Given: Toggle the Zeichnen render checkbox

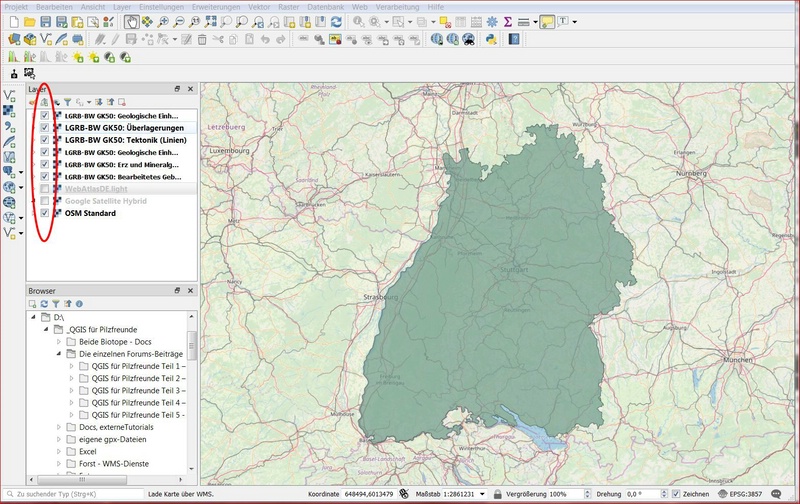Looking at the screenshot, I should coord(676,495).
